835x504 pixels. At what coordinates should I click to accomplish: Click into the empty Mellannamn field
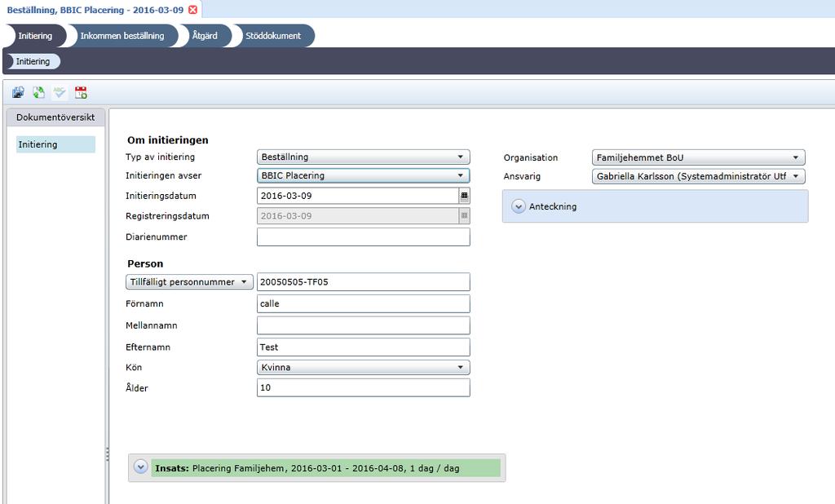[363, 325]
